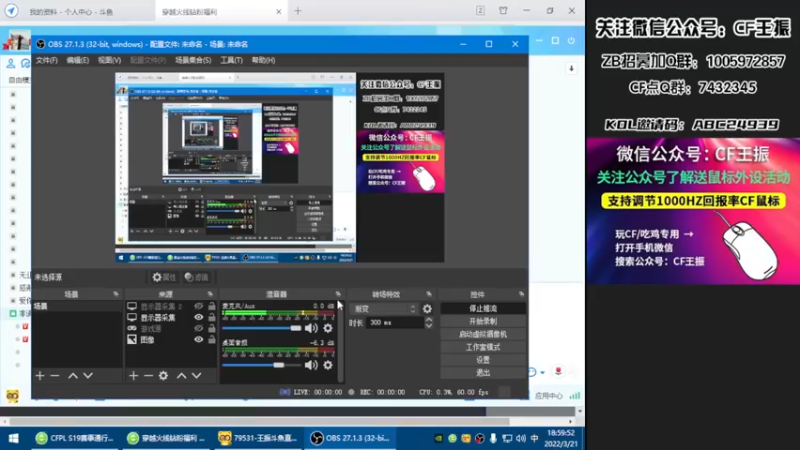
Task: Click the 桌面音频 volume slider
Action: 262,365
